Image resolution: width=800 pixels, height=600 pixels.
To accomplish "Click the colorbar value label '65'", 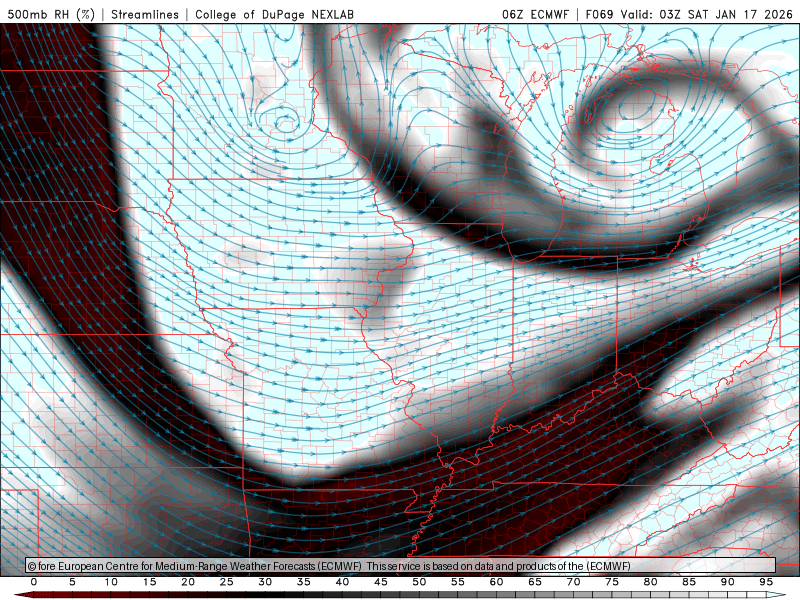I will [x=535, y=582].
